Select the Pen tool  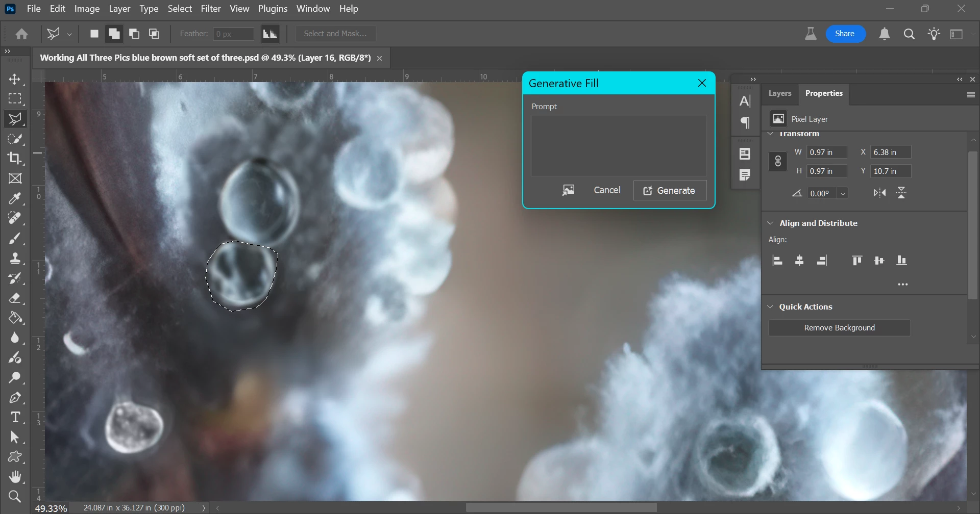15,397
